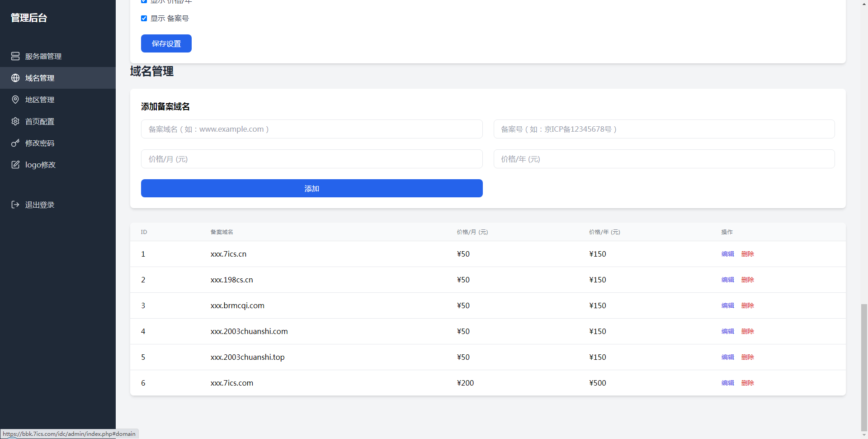The height and width of the screenshot is (439, 868).
Task: Click the logout icon for 退出登录
Action: pos(15,205)
